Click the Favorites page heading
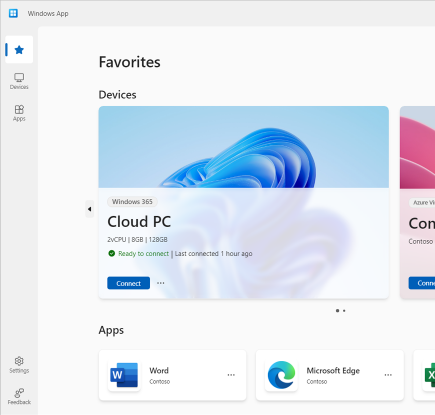 click(130, 62)
